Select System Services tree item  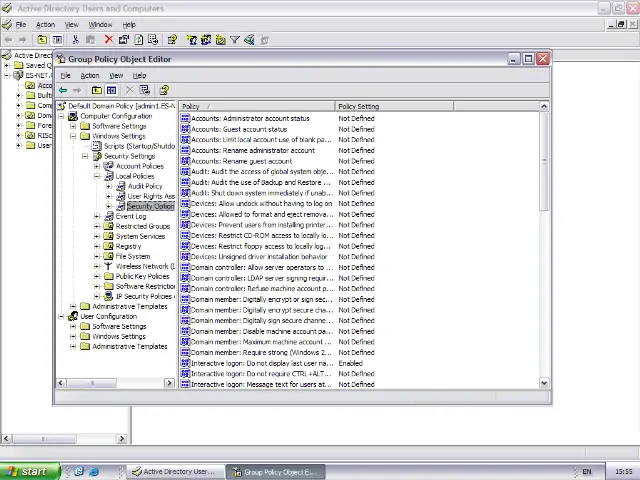(x=140, y=236)
